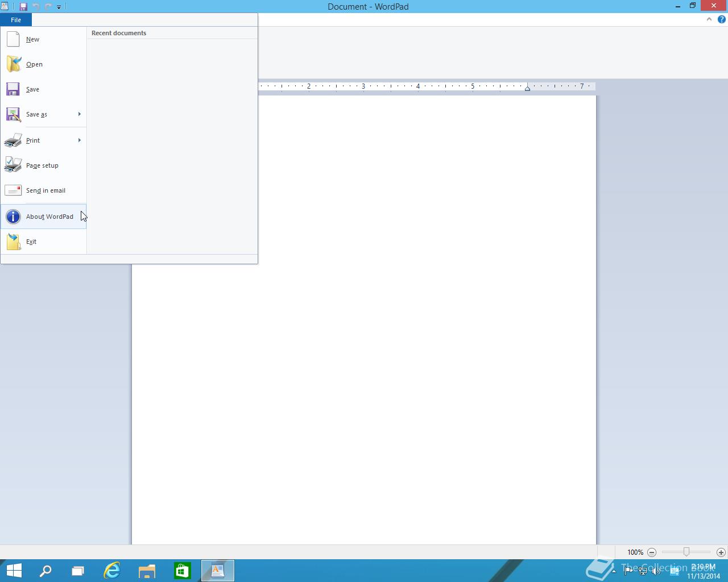This screenshot has width=728, height=582.
Task: Click the taskbar clock showing 11/13/2014
Action: click(704, 571)
